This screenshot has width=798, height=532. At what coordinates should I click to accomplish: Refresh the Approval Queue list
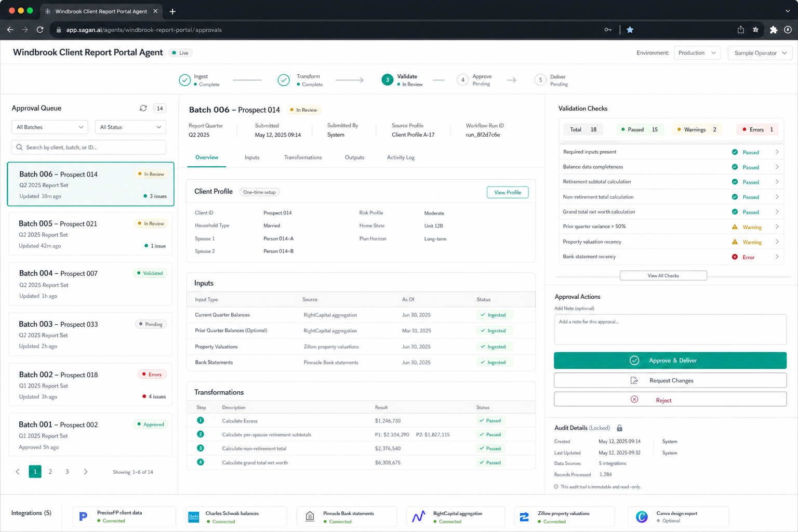pyautogui.click(x=143, y=108)
